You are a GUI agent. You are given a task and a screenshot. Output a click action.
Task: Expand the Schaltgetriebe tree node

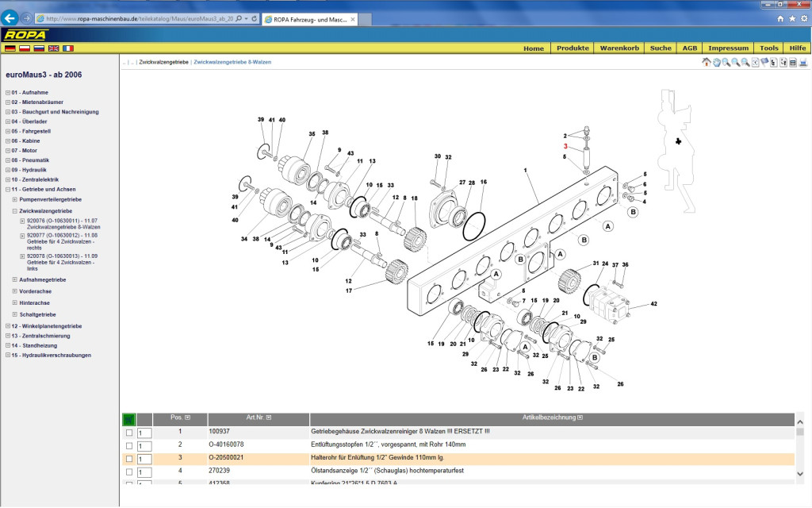[x=15, y=314]
